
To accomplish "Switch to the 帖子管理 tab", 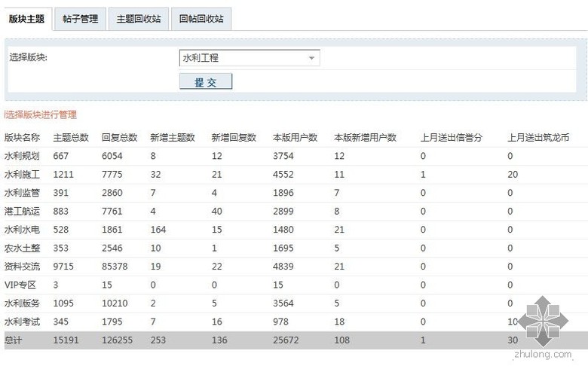I will (x=79, y=19).
